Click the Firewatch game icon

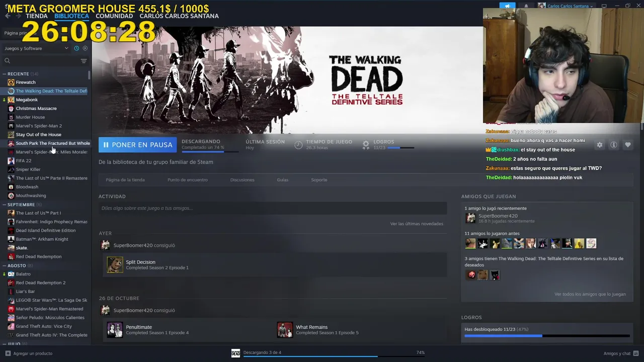click(x=11, y=82)
